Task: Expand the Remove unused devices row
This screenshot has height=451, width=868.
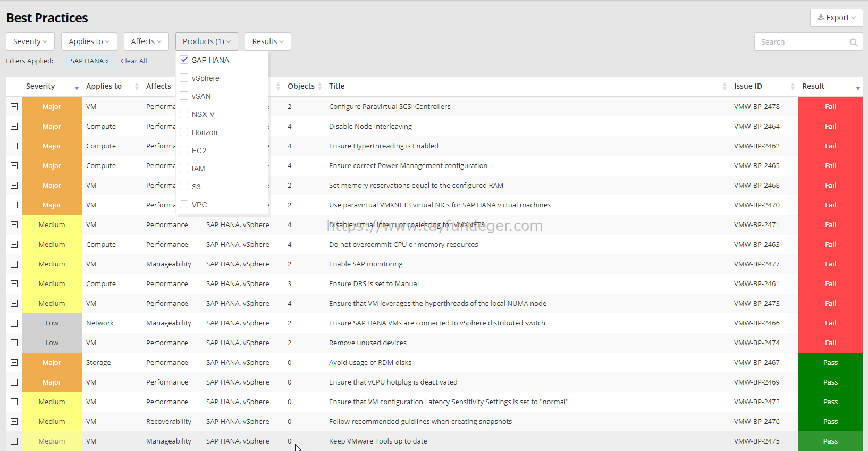Action: (x=14, y=343)
